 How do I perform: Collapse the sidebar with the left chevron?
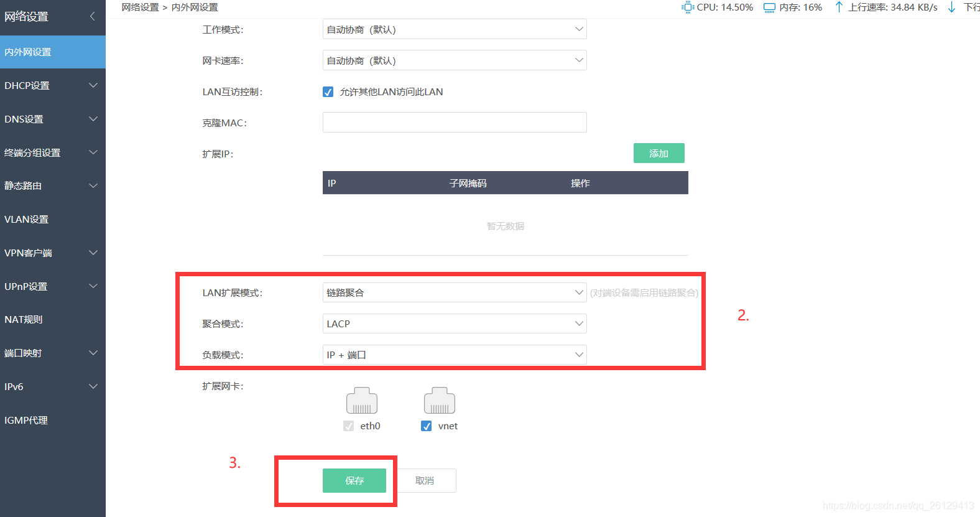pyautogui.click(x=93, y=16)
